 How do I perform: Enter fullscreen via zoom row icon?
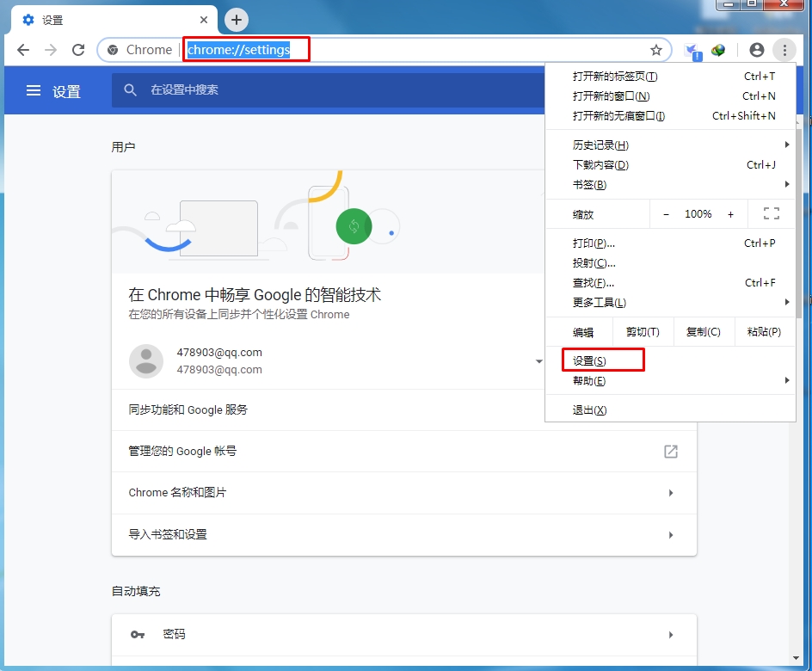pyautogui.click(x=772, y=213)
